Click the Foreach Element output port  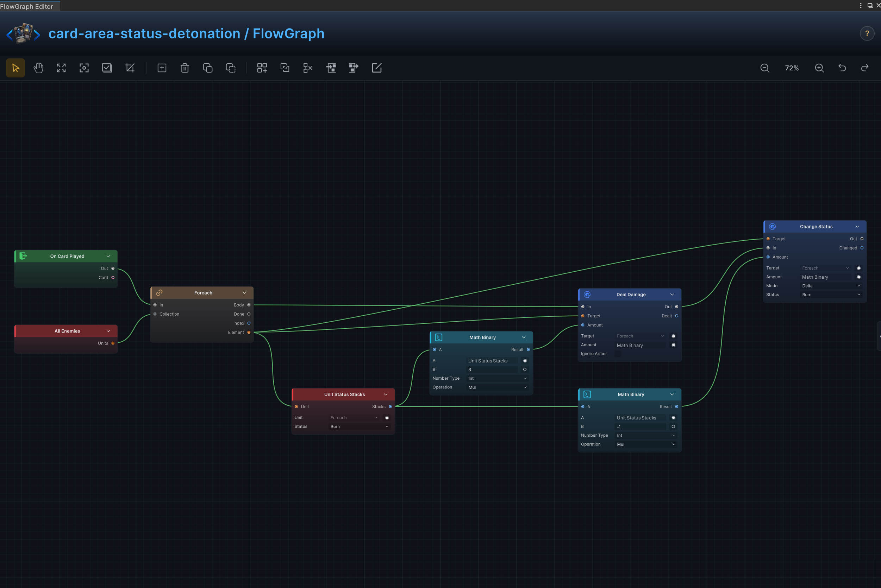click(x=249, y=332)
